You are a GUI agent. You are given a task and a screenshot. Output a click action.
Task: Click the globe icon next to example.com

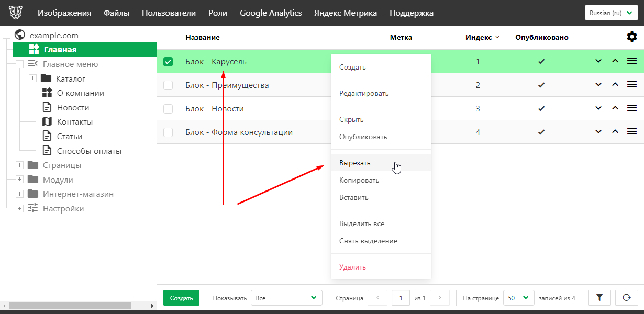[x=20, y=35]
